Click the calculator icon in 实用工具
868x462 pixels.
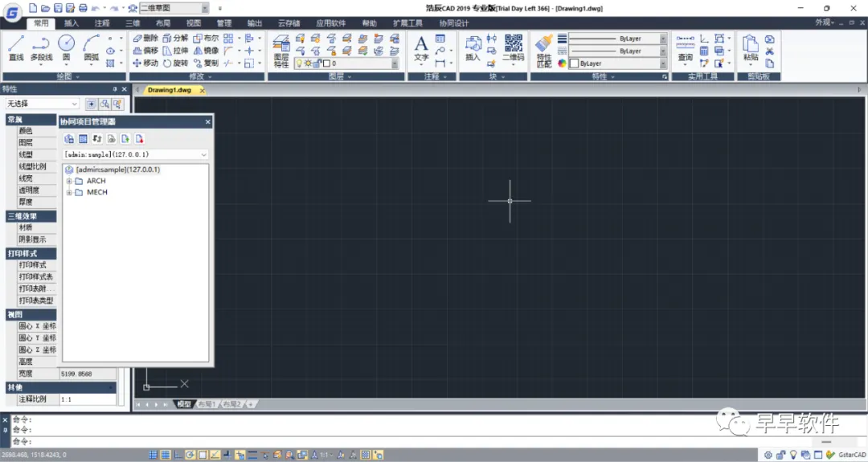pos(704,51)
